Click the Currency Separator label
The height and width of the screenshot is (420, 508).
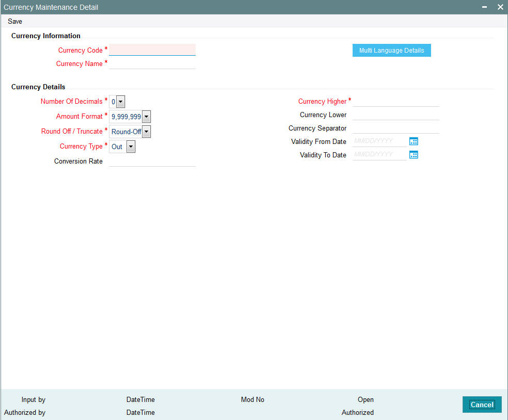[317, 128]
